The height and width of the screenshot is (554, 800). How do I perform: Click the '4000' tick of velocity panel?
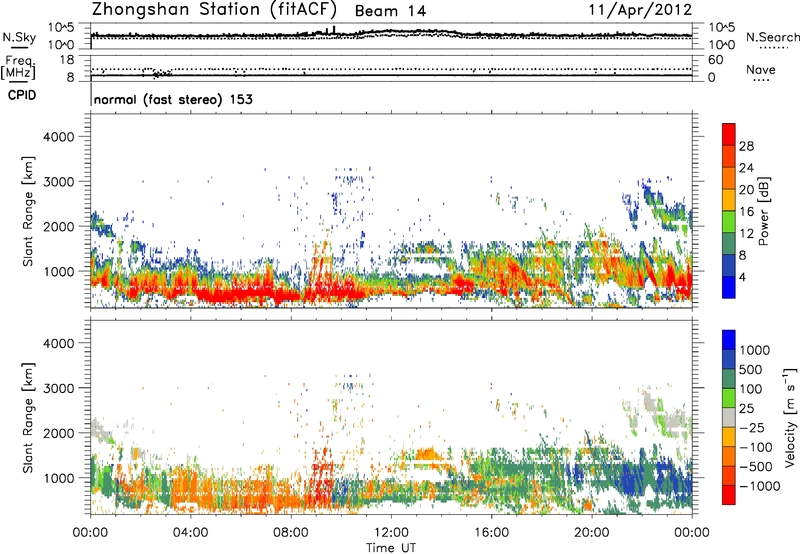(58, 343)
